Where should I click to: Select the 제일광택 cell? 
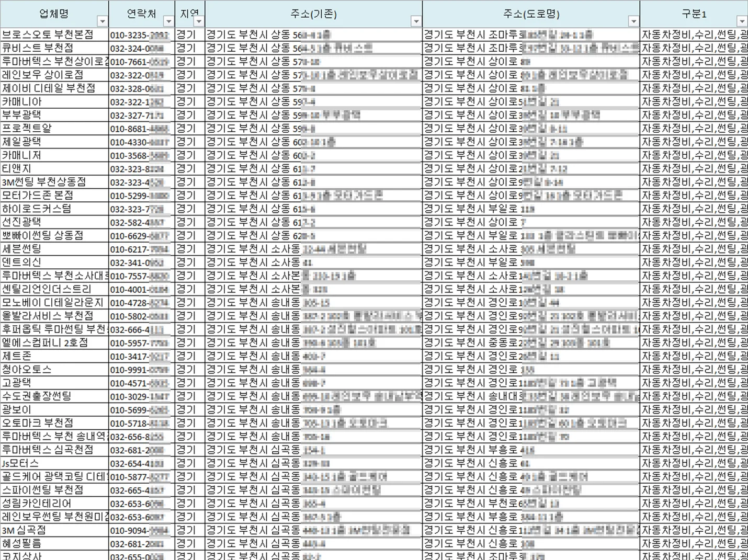pyautogui.click(x=54, y=142)
